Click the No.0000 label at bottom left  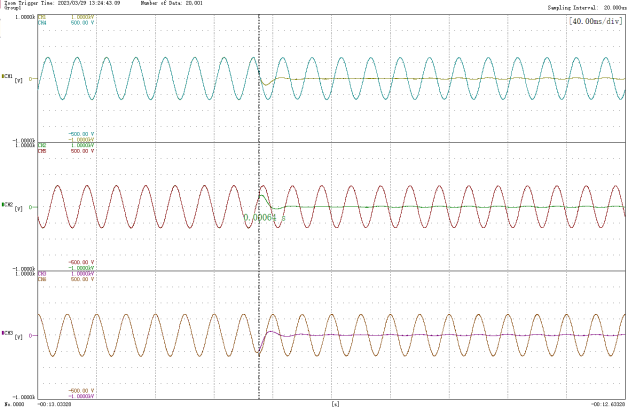(x=13, y=403)
